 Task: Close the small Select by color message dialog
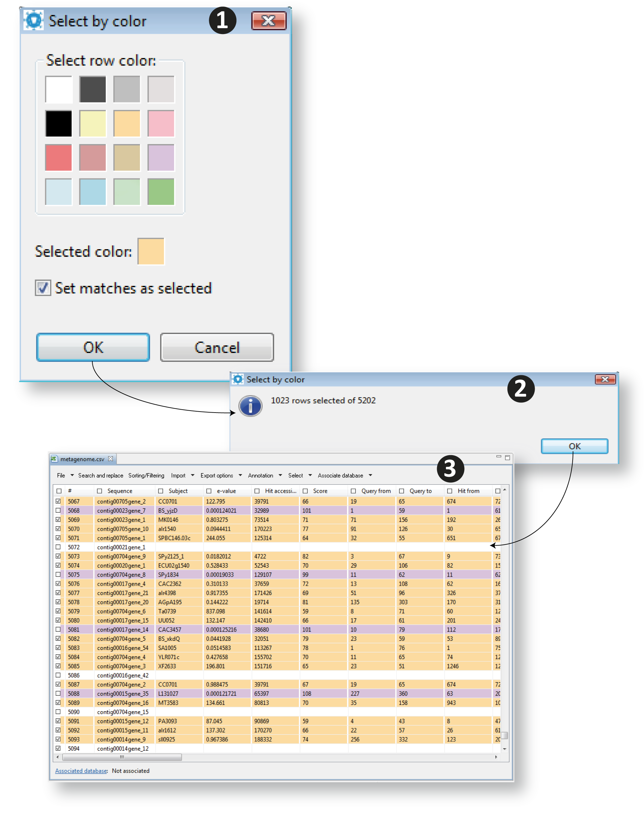605,380
